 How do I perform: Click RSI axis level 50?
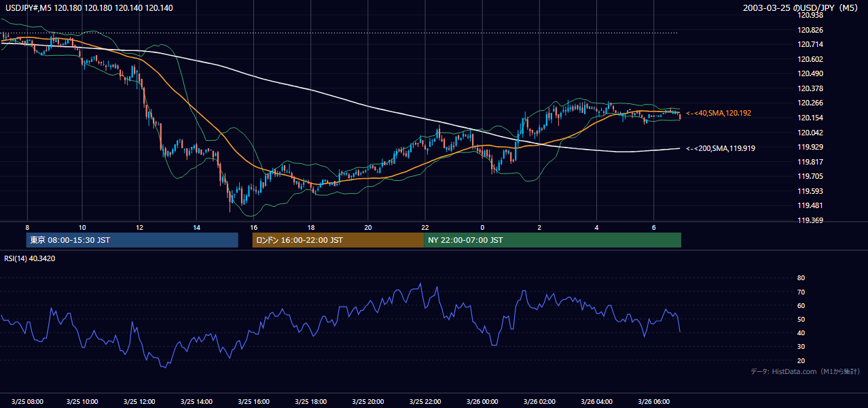801,319
